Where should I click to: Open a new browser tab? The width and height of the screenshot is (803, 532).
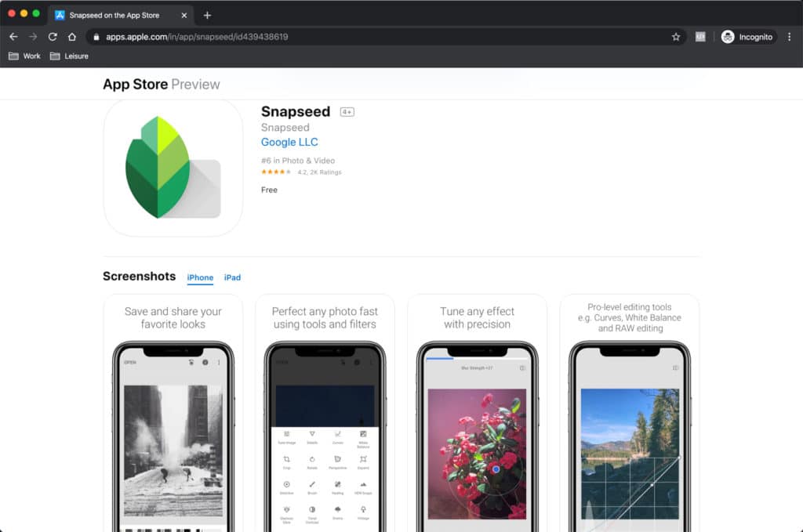[207, 15]
